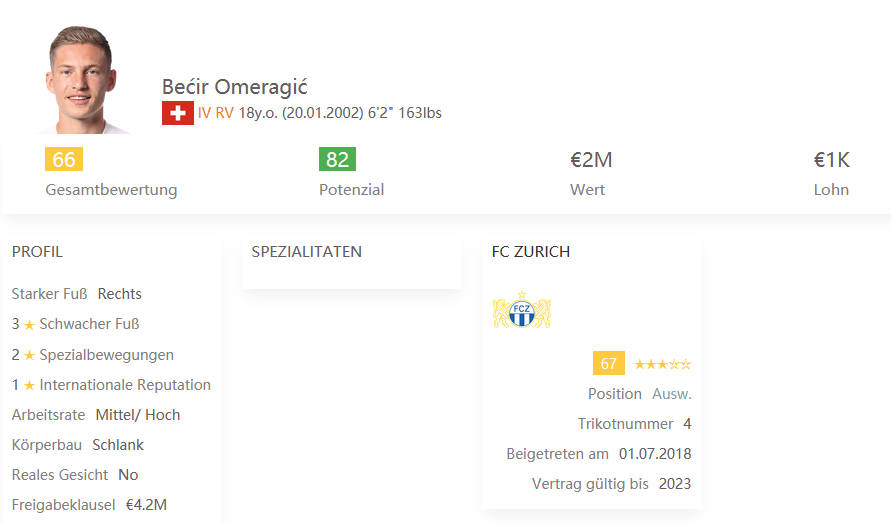Click the SPEZIALITATEN panel heading
The image size is (891, 524).
(x=307, y=252)
